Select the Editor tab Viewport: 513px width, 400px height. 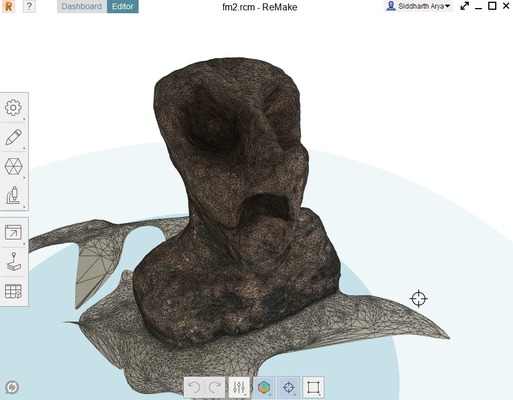123,6
